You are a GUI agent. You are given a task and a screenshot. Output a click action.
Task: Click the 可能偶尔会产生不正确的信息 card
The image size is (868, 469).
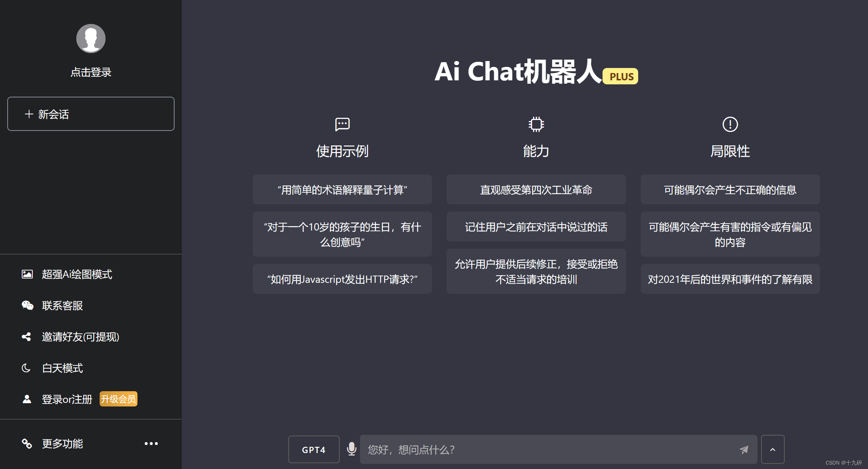[730, 189]
